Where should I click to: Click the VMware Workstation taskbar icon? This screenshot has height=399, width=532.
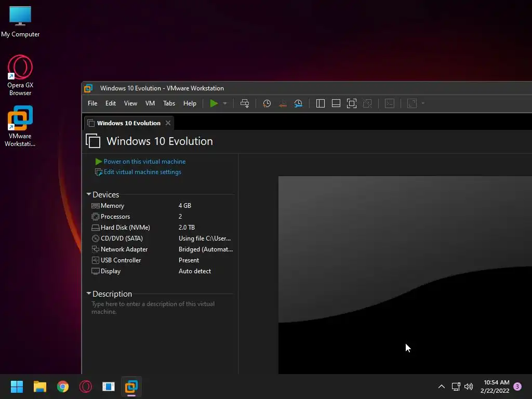coord(131,387)
